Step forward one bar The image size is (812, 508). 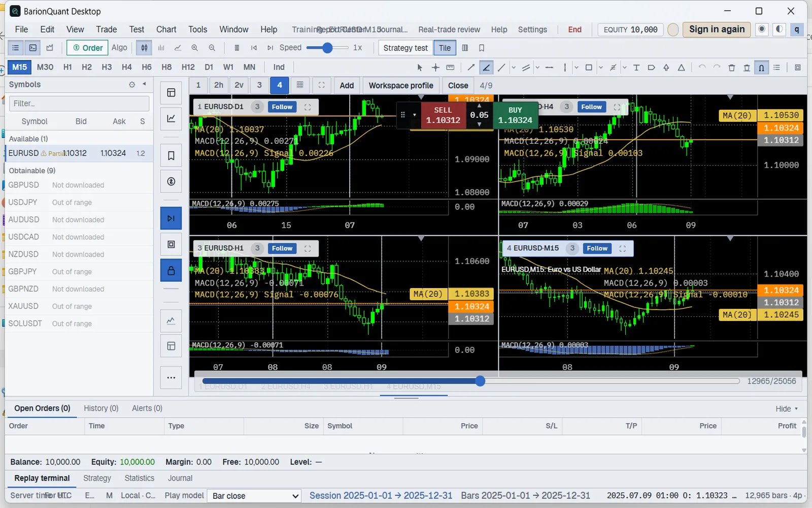270,48
